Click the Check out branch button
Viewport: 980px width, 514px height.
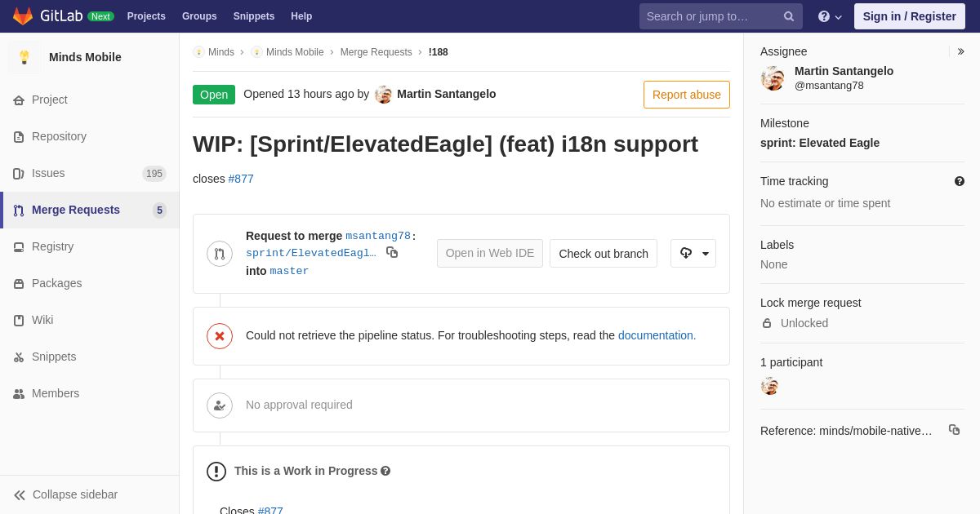click(604, 254)
